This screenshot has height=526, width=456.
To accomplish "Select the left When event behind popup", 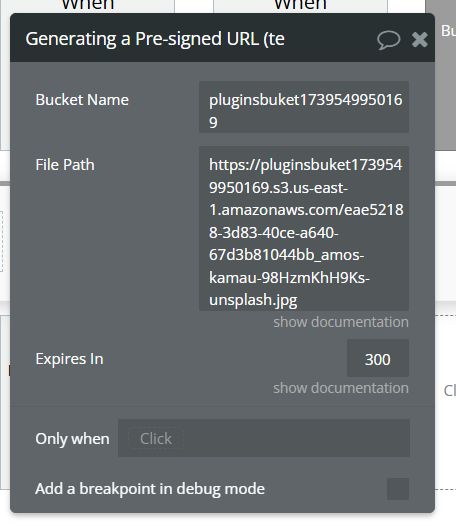I will click(88, 5).
